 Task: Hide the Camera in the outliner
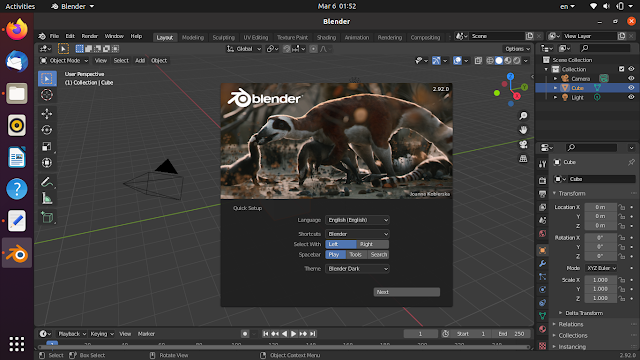(x=631, y=78)
